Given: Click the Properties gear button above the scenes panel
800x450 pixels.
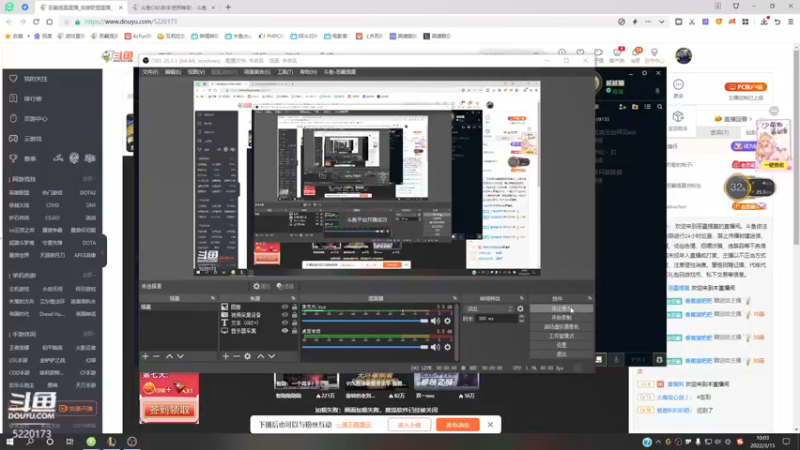Looking at the screenshot, I should tap(262, 286).
